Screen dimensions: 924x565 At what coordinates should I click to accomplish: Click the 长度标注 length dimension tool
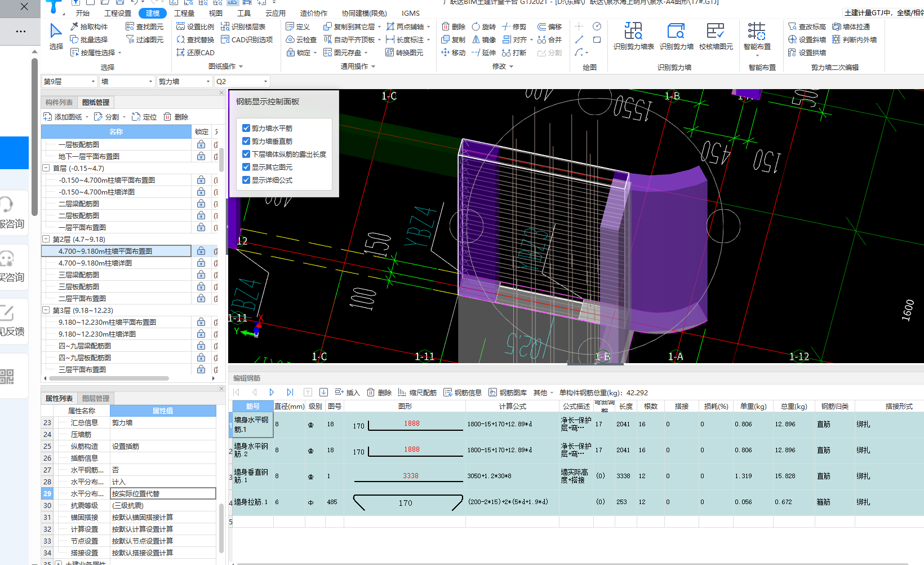tap(405, 39)
